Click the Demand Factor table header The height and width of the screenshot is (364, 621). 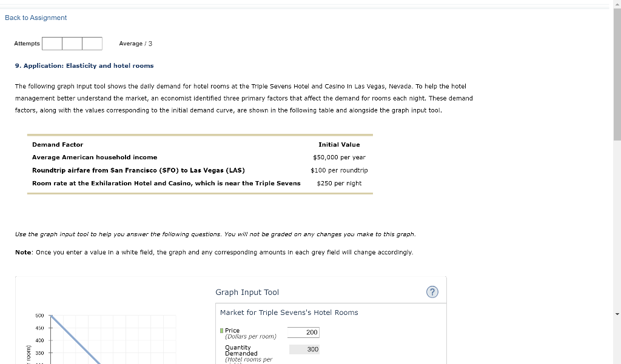(x=58, y=144)
